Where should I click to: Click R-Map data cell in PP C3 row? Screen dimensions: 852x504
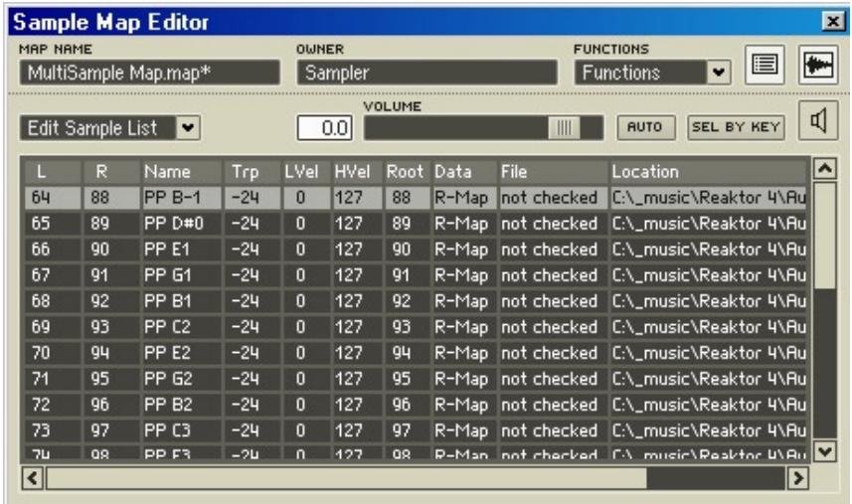click(x=464, y=430)
